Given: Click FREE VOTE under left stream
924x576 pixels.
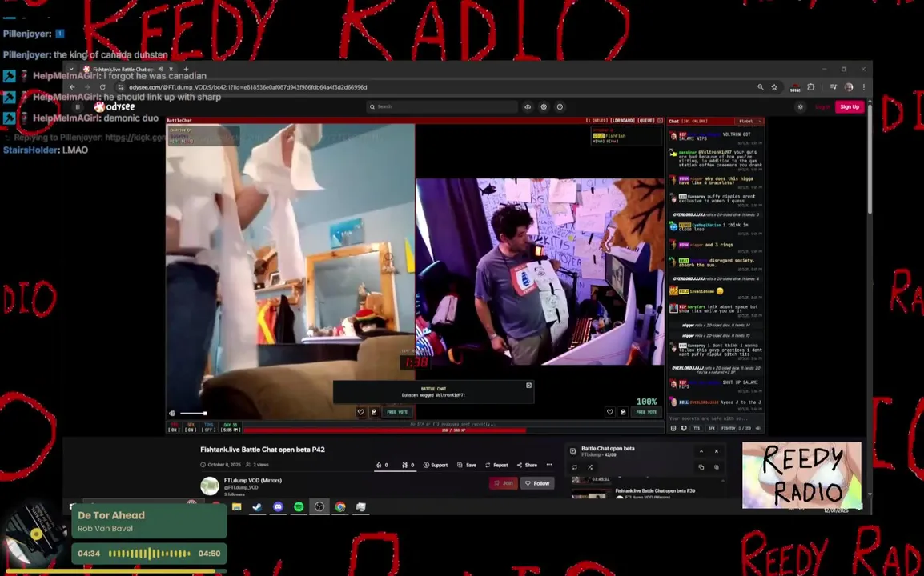Looking at the screenshot, I should pyautogui.click(x=397, y=412).
